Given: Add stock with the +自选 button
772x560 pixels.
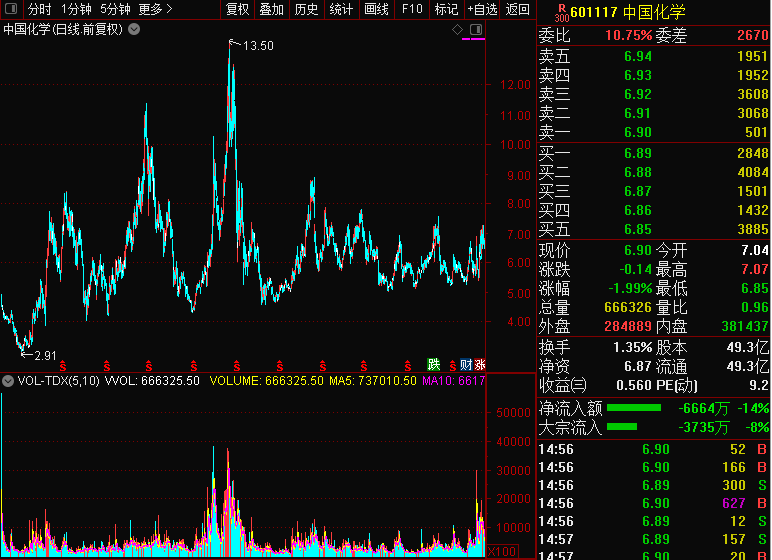Looking at the screenshot, I should click(x=482, y=9).
